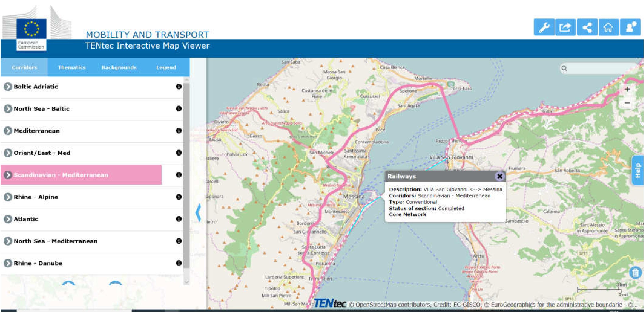Image resolution: width=644 pixels, height=313 pixels.
Task: Switch to the Legend tab
Action: tap(166, 67)
